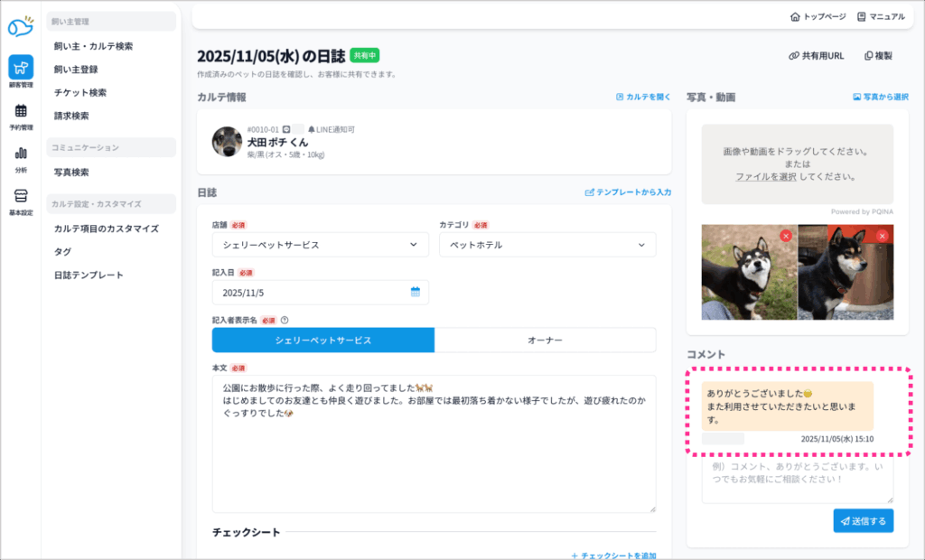
Task: Click the 共有用URL button
Action: coord(816,56)
